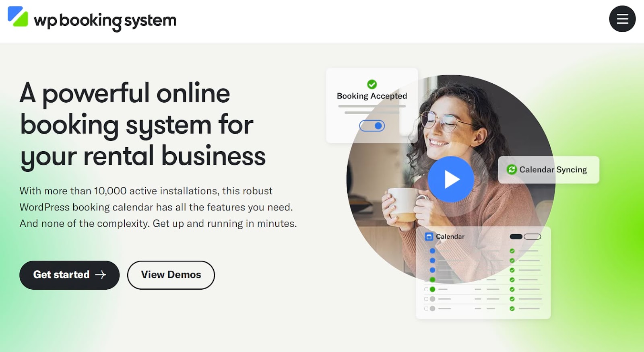Image resolution: width=644 pixels, height=352 pixels.
Task: Click the Booking Accepted card
Action: 372,105
